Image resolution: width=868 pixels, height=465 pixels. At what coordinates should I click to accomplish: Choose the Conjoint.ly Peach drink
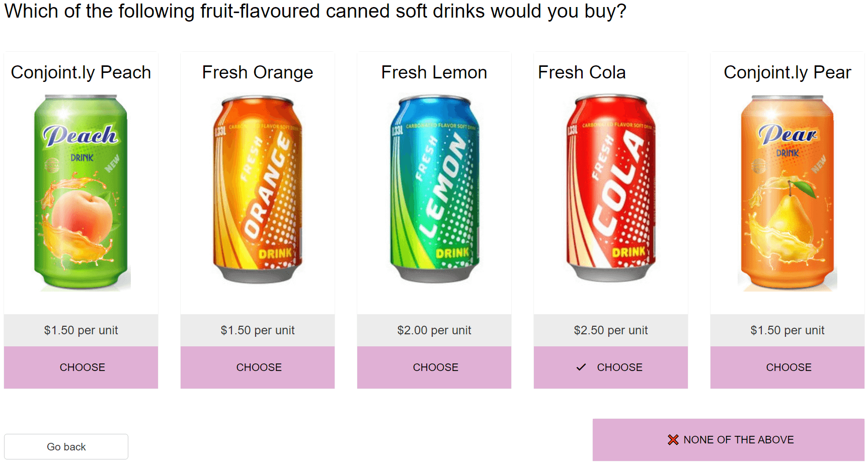81,367
